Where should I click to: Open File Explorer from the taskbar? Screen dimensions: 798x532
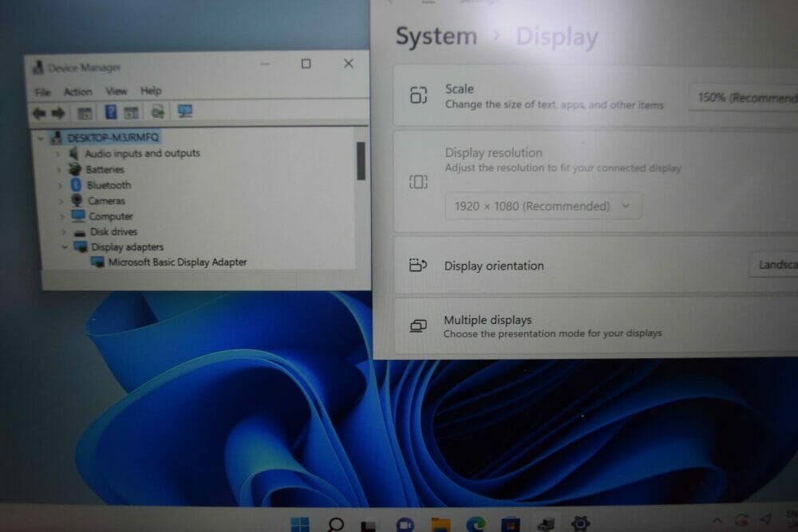point(440,524)
